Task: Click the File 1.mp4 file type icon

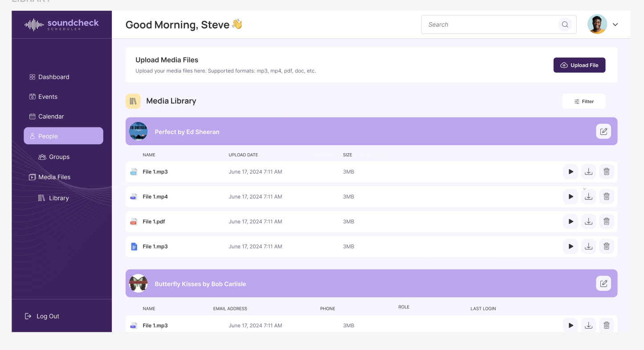Action: (x=133, y=196)
